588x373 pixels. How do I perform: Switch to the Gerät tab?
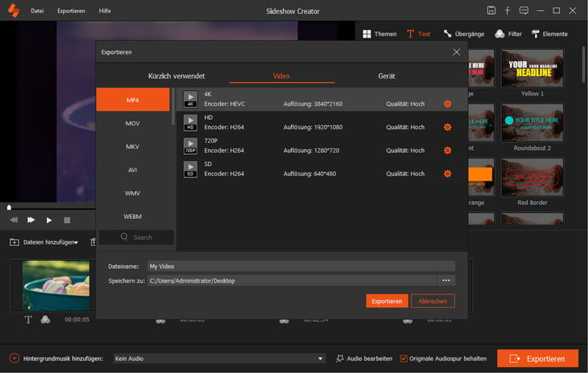387,76
